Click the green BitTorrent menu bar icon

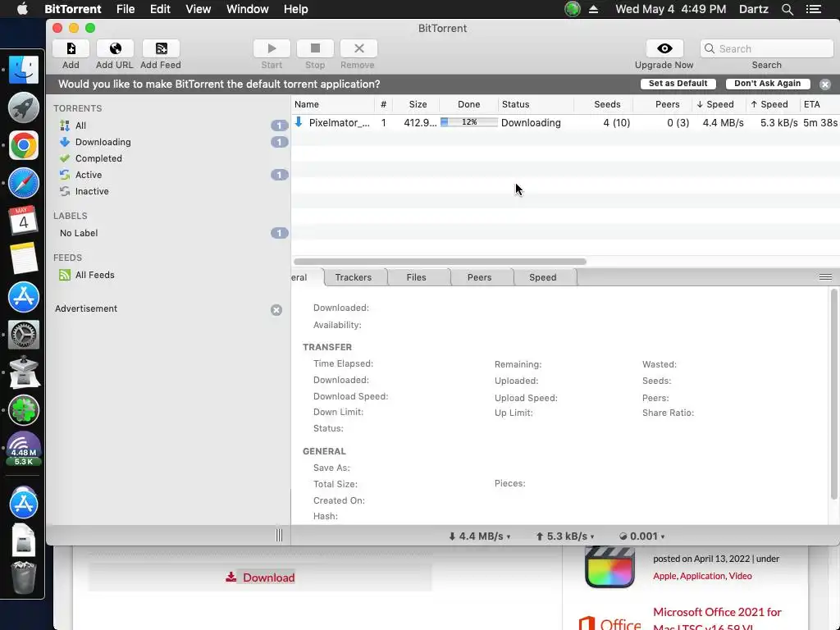click(572, 9)
